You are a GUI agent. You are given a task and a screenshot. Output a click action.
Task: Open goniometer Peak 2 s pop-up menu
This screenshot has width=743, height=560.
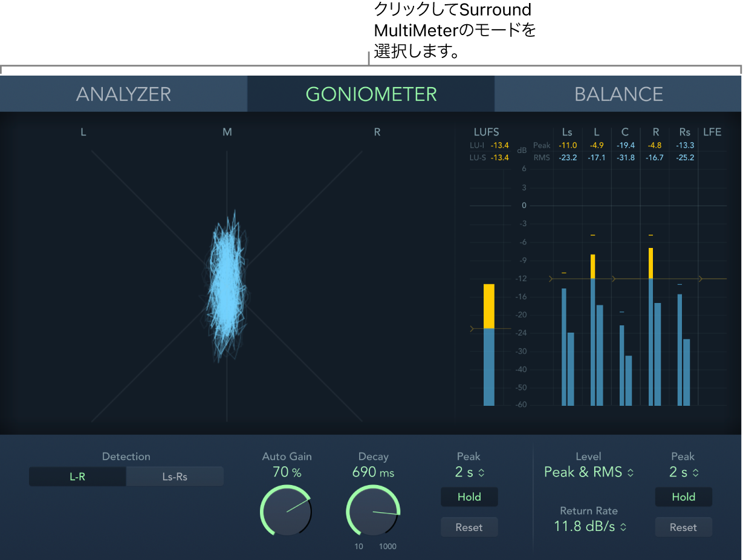point(469,472)
